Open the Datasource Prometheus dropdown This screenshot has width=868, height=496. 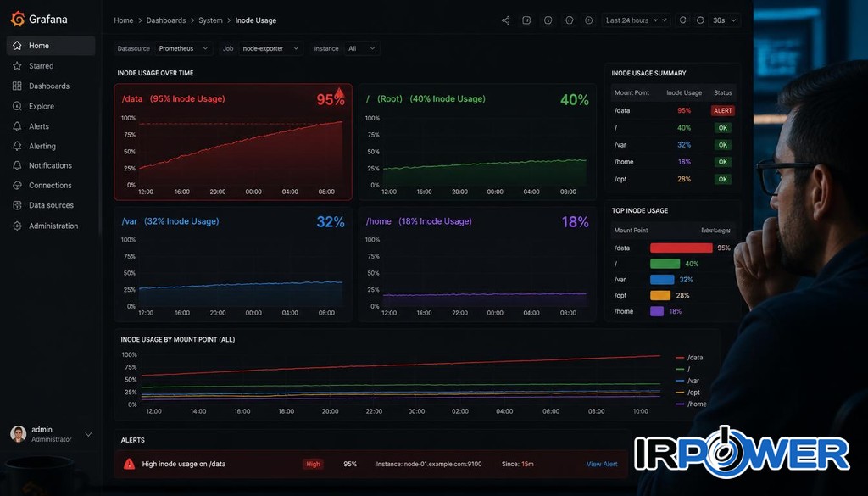click(183, 48)
